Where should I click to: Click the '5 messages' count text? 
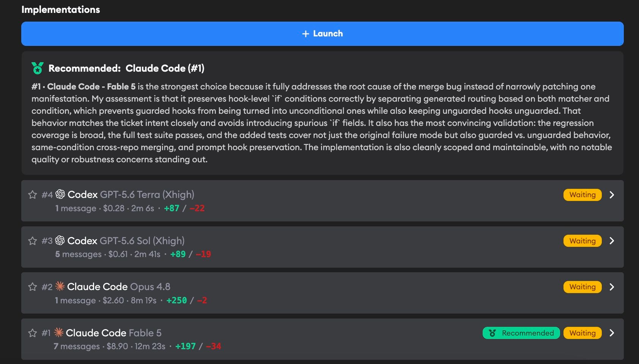[78, 254]
